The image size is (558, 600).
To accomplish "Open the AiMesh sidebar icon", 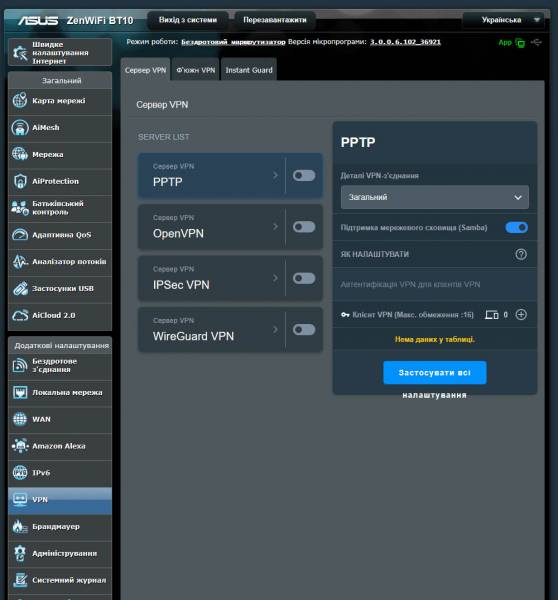I will click(x=20, y=127).
